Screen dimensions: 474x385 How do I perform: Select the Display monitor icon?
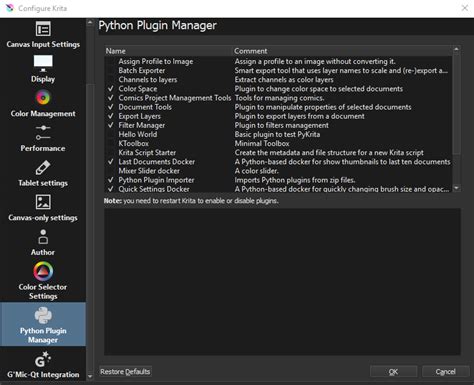point(43,63)
